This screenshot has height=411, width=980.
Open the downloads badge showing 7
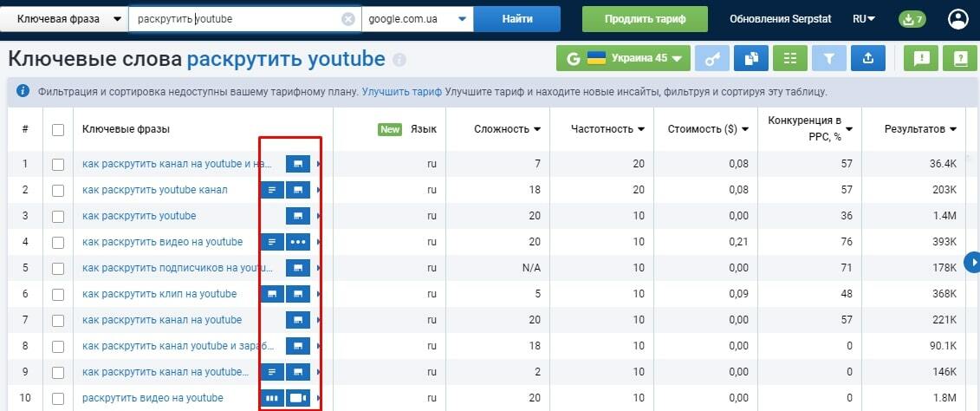coord(912,19)
